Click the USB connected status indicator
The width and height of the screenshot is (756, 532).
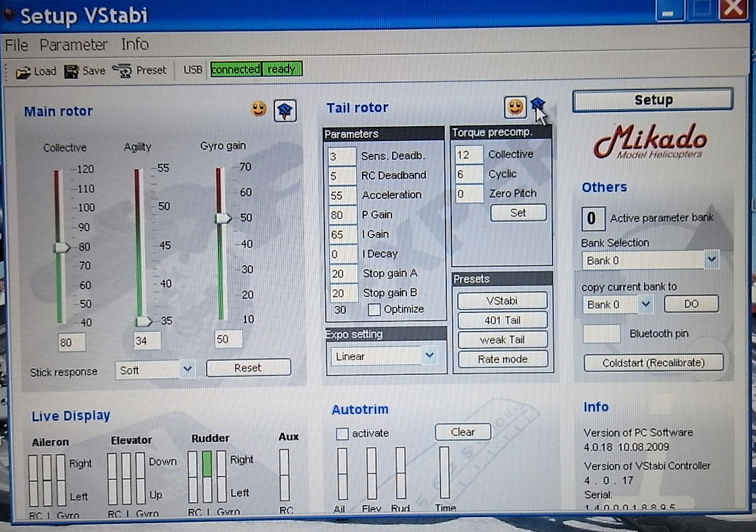[235, 70]
